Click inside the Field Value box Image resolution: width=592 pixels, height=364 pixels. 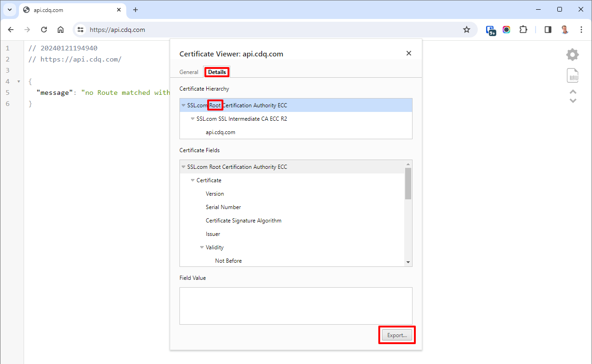(x=296, y=306)
